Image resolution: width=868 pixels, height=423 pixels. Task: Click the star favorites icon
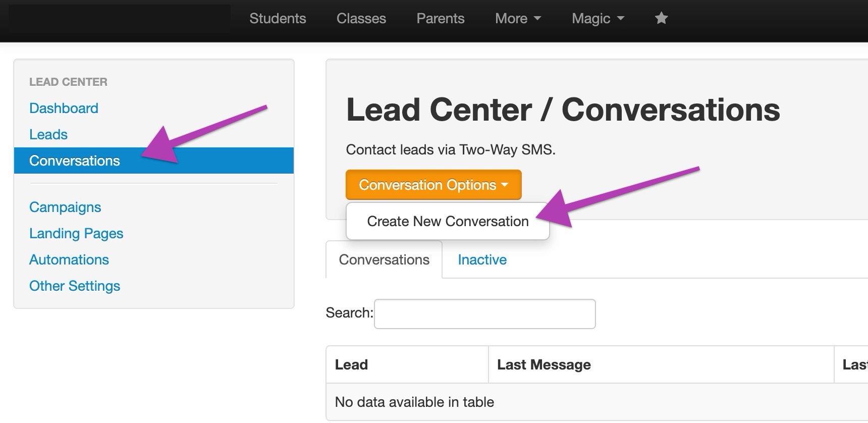[661, 19]
